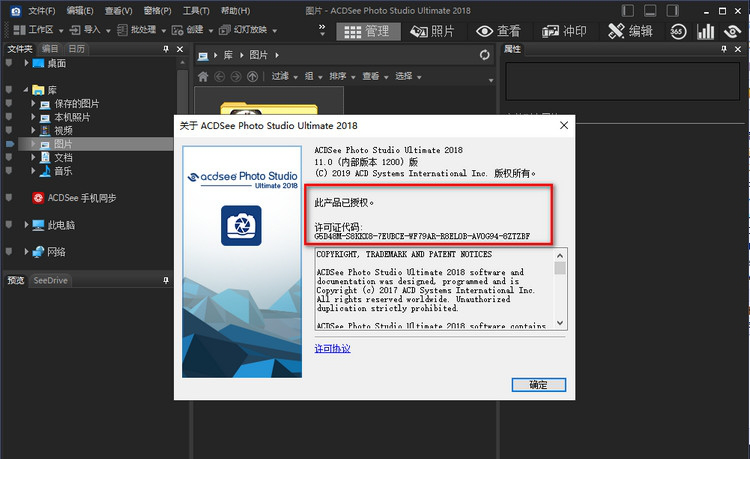Screen dimensions: 750x477
Task: Click 库 segment in breadcrumb path
Action: coord(228,55)
